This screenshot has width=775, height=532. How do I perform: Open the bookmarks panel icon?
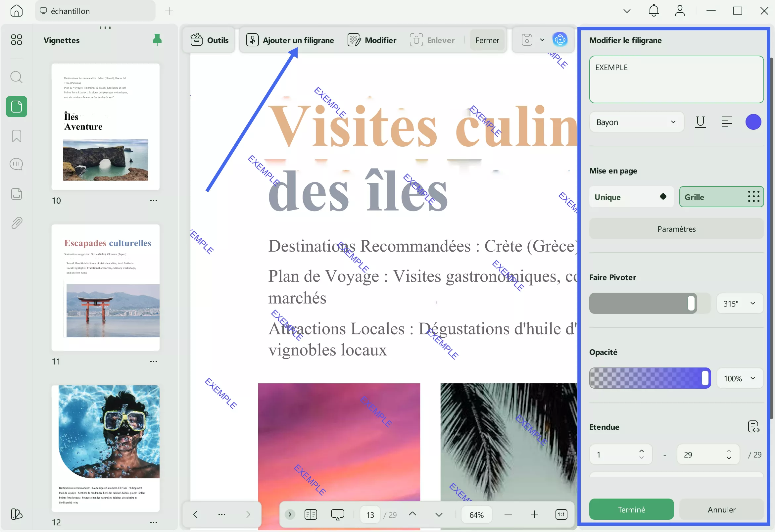[16, 136]
